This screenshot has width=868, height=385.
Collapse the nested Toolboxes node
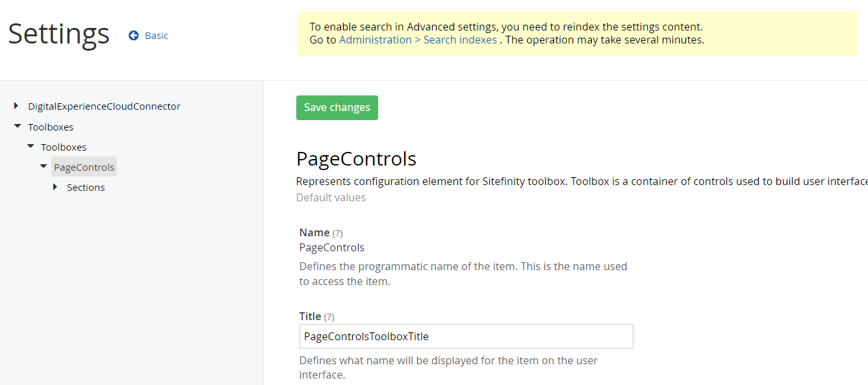coord(30,146)
